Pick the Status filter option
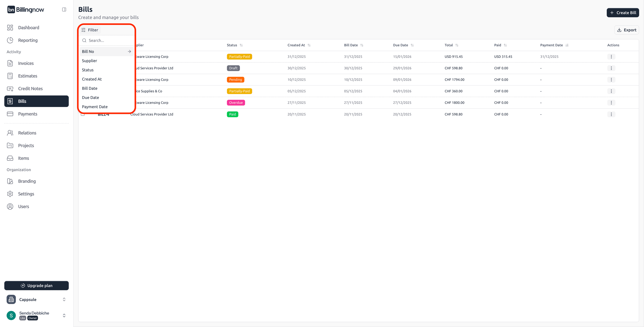This screenshot has width=644, height=327. 88,70
